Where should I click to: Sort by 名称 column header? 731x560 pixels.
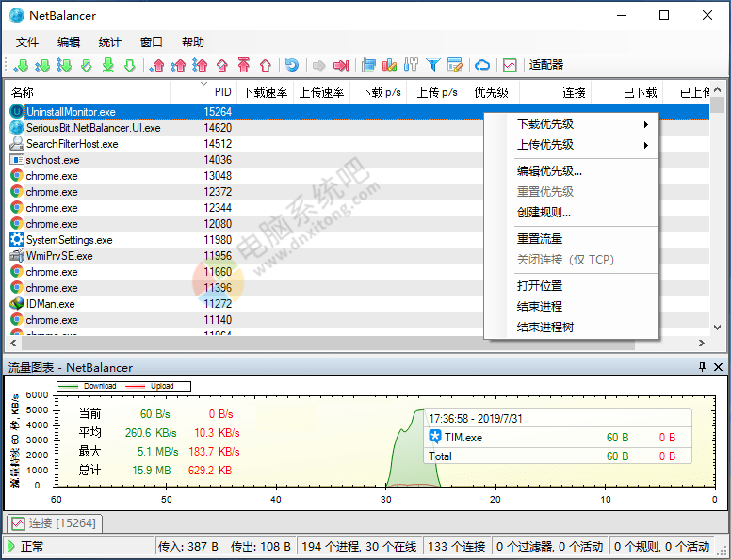(x=88, y=92)
